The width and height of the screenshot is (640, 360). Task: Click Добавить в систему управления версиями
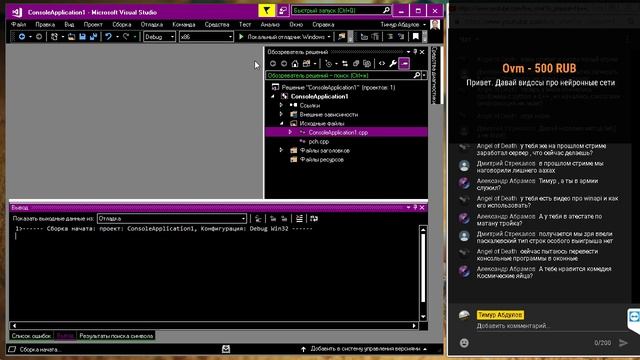(365, 349)
